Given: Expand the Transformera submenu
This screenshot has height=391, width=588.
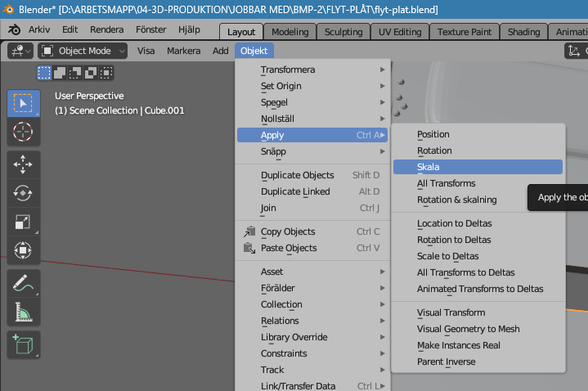Looking at the screenshot, I should (312, 70).
